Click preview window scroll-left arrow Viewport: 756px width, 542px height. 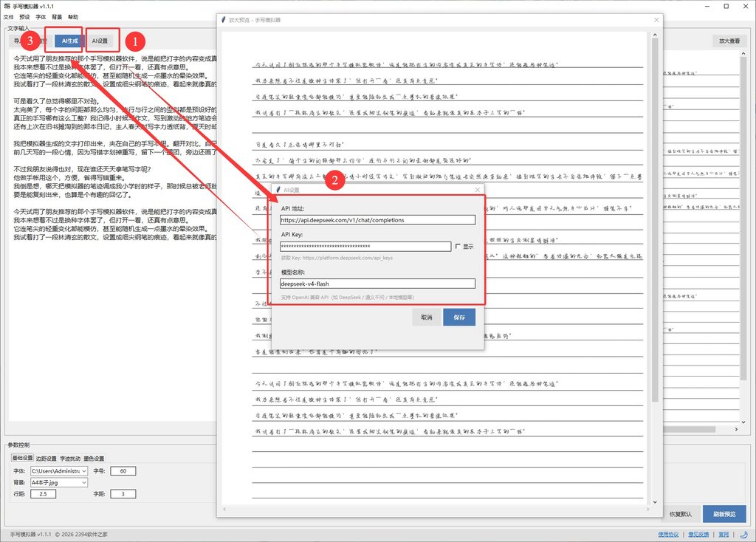(224, 510)
